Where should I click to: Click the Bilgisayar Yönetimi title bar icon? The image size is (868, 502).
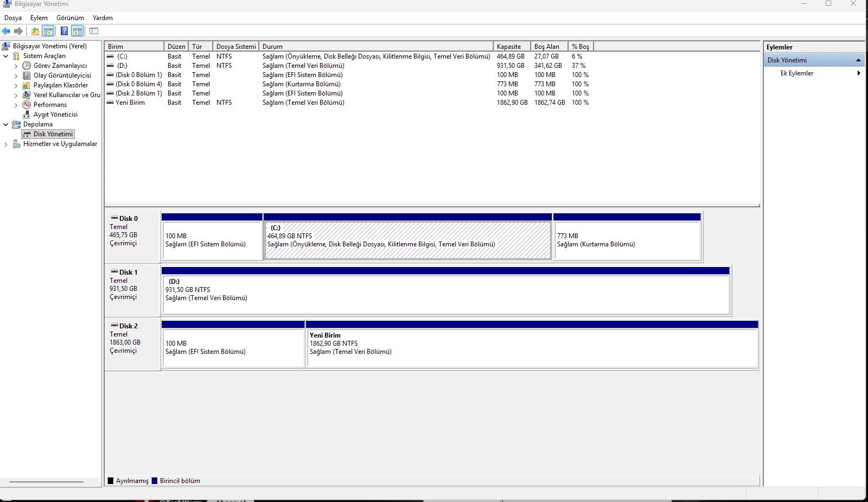(7, 4)
